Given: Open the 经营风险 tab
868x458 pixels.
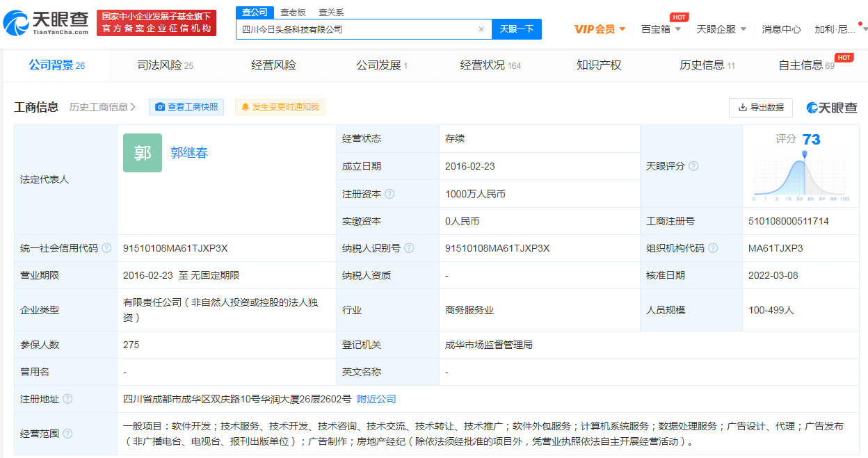Looking at the screenshot, I should pos(273,65).
